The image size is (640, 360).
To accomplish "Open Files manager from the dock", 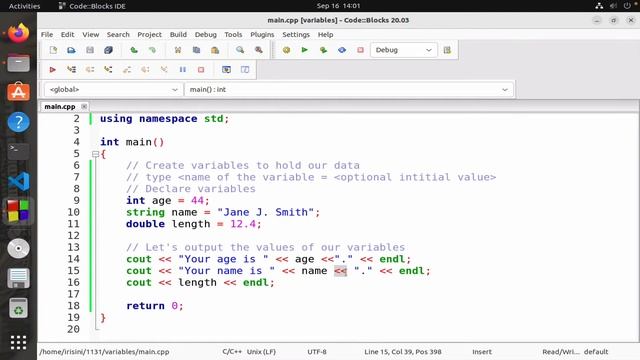I will pos(18,63).
